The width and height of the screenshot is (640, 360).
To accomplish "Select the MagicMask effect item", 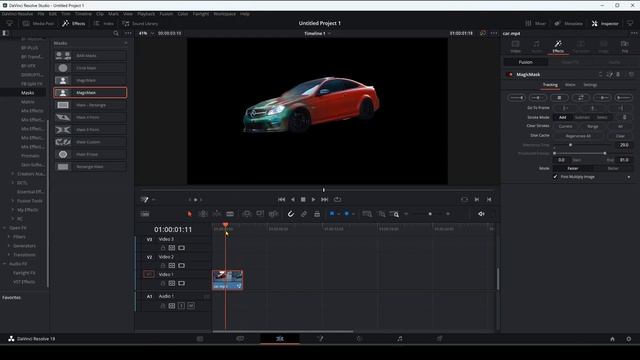I will [90, 93].
